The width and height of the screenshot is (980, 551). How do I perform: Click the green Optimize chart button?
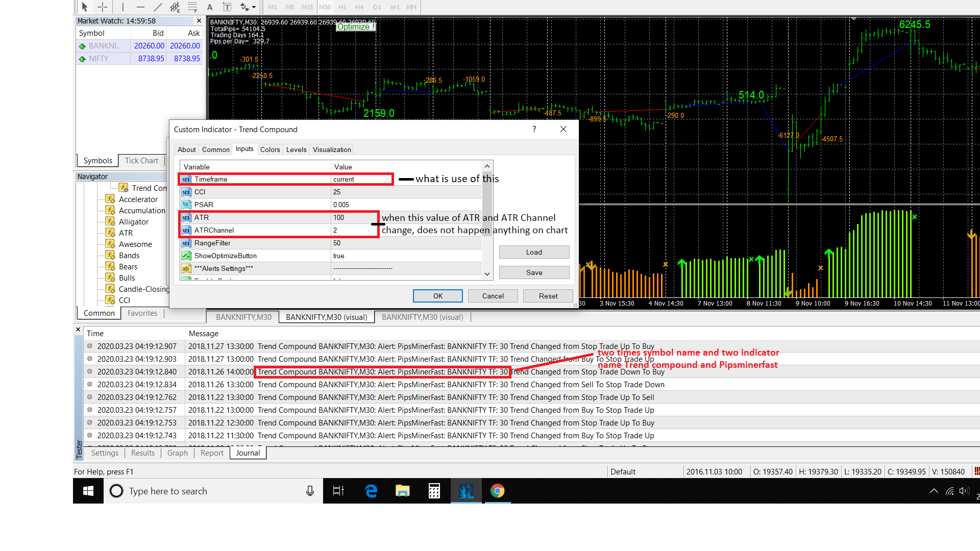point(356,27)
